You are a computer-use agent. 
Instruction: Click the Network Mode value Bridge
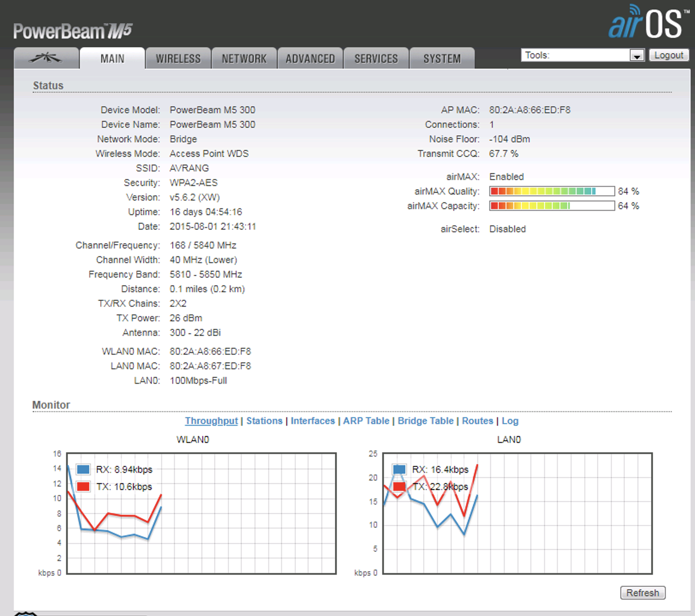point(183,139)
